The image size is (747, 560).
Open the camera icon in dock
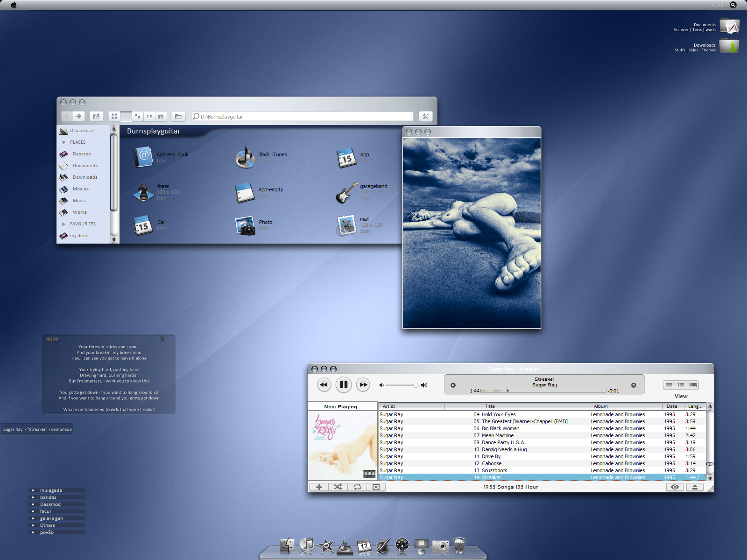pyautogui.click(x=440, y=545)
